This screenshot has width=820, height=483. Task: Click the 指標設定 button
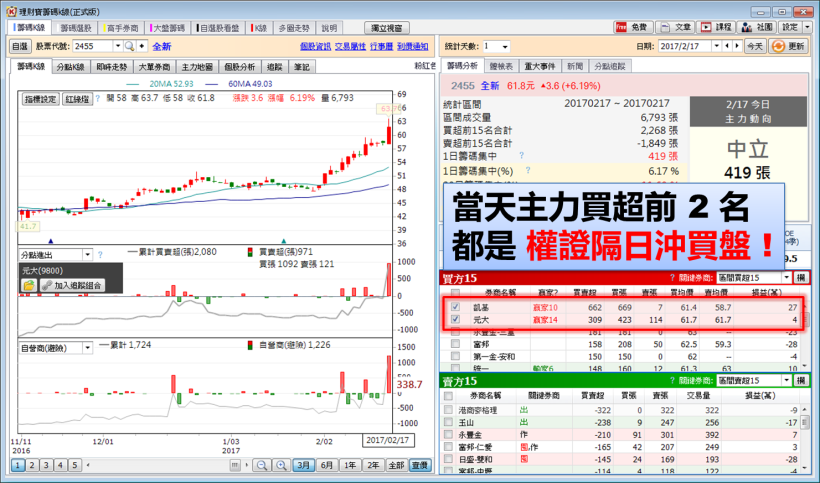[x=40, y=98]
